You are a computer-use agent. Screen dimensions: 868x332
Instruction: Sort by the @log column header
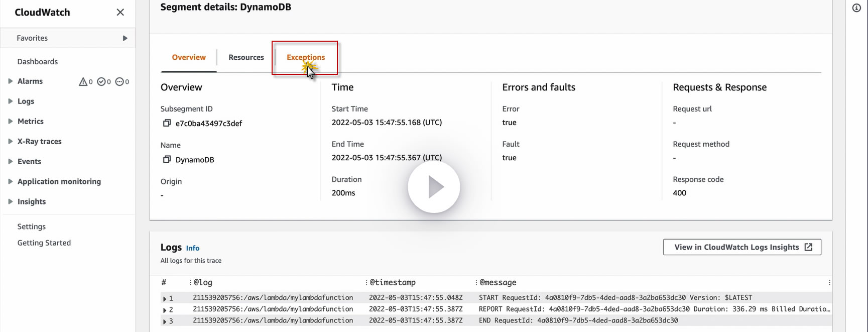pos(203,282)
